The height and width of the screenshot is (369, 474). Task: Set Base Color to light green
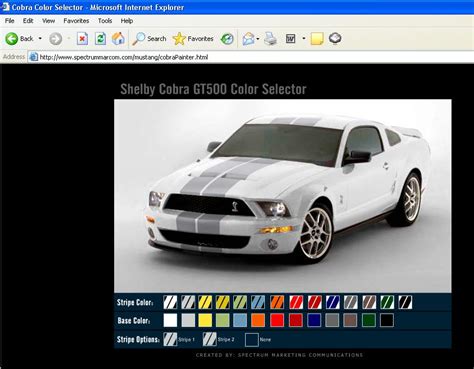223,320
